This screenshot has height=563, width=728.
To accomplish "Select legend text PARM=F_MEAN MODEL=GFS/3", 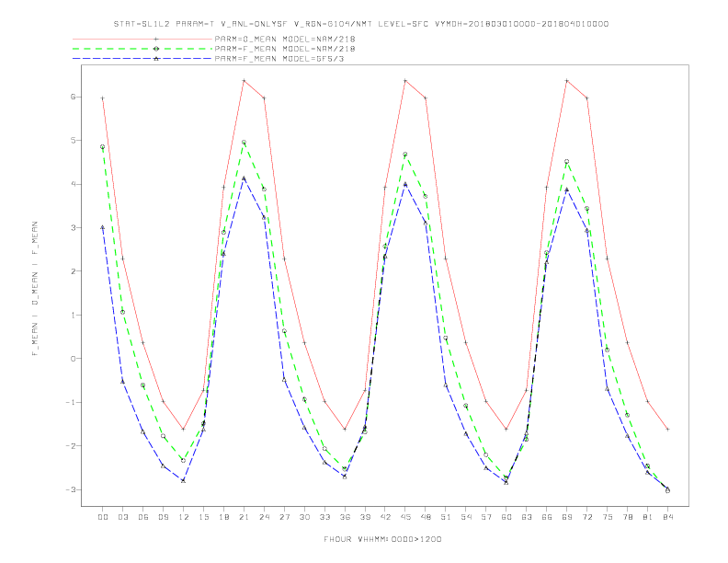I will click(x=279, y=59).
